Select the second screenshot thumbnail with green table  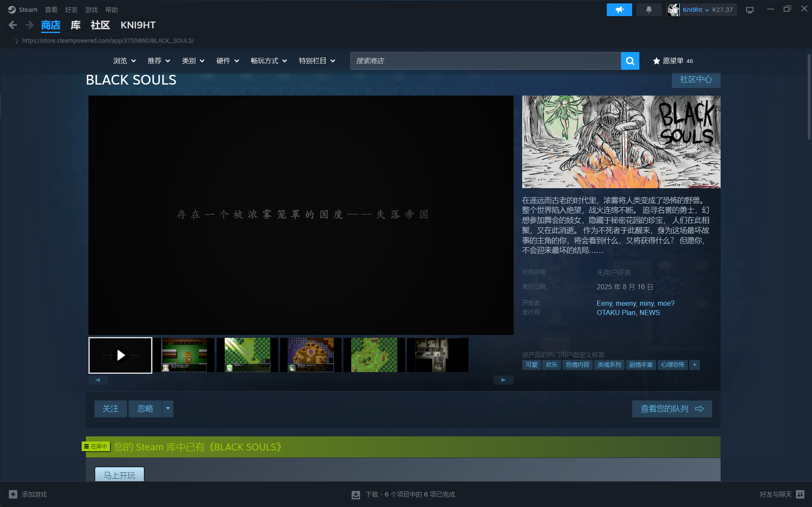pos(184,355)
